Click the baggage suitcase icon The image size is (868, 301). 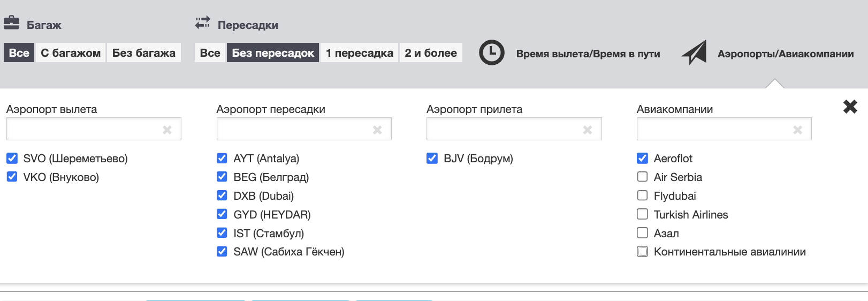pos(11,23)
